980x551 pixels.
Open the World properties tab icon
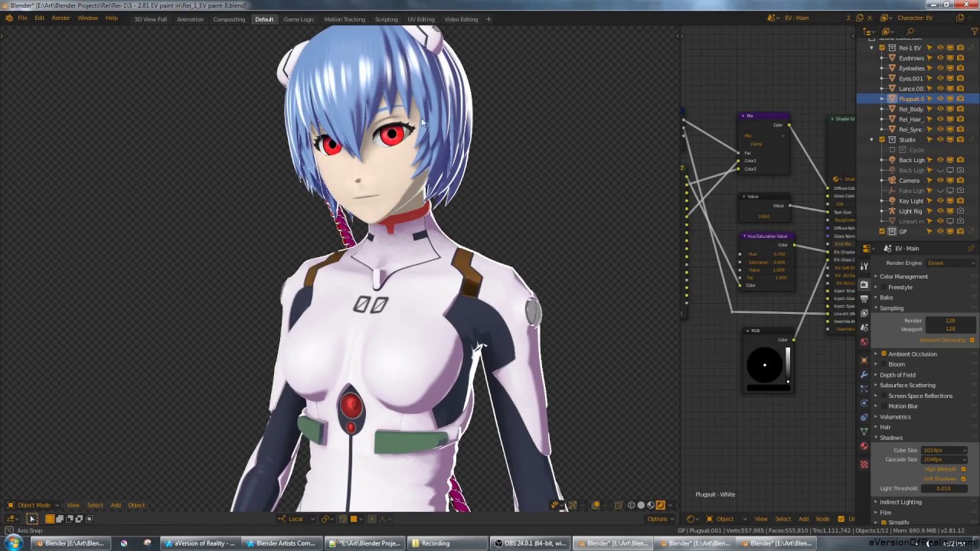coord(864,341)
